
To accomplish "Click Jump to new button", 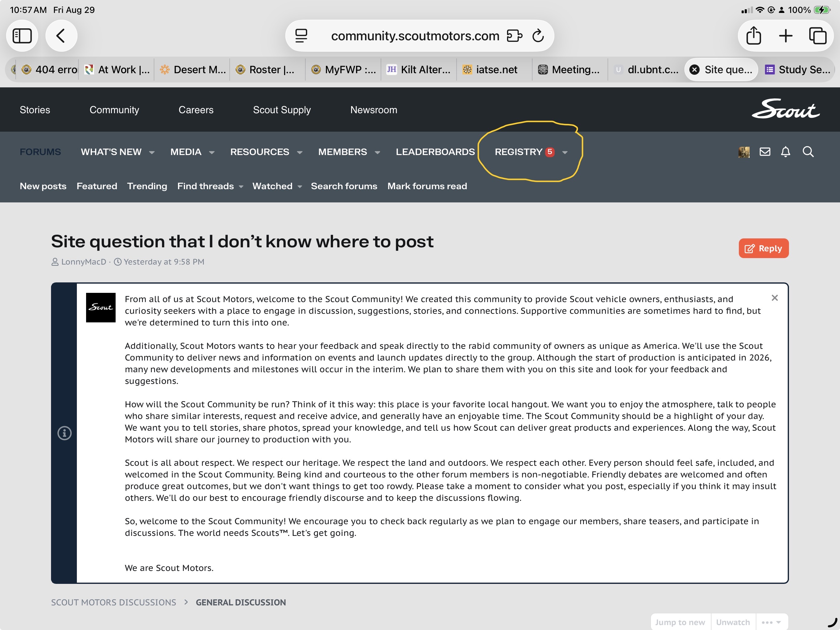I will (680, 622).
